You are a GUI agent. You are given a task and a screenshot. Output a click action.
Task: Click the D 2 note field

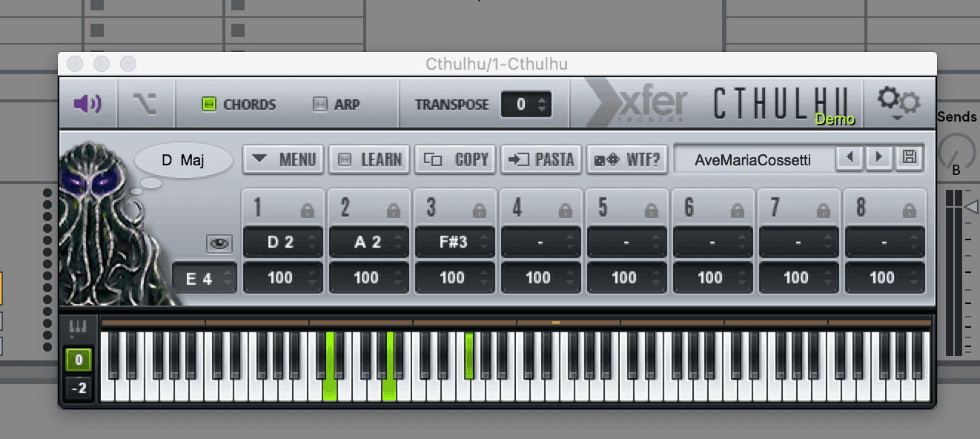coord(283,242)
